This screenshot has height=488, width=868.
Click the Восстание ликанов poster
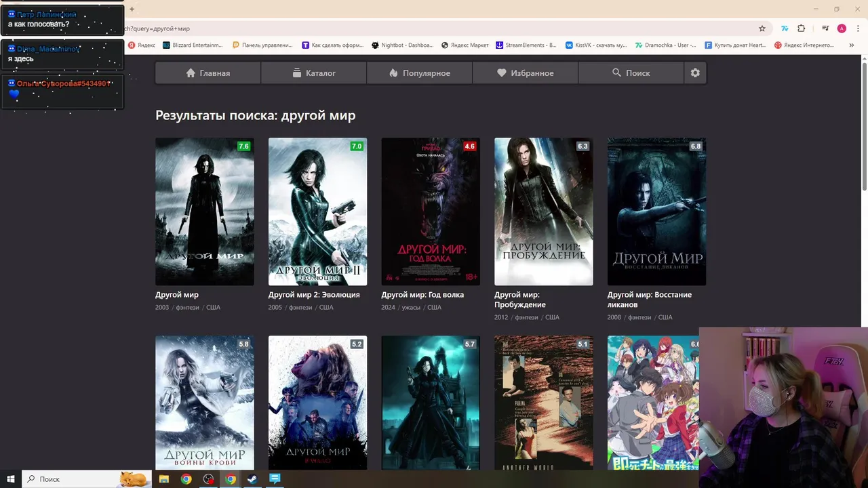pyautogui.click(x=656, y=211)
